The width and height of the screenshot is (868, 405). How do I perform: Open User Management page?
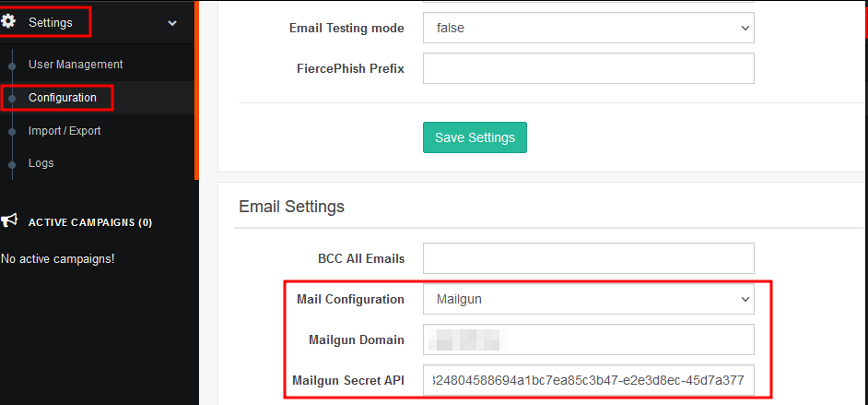pyautogui.click(x=76, y=65)
